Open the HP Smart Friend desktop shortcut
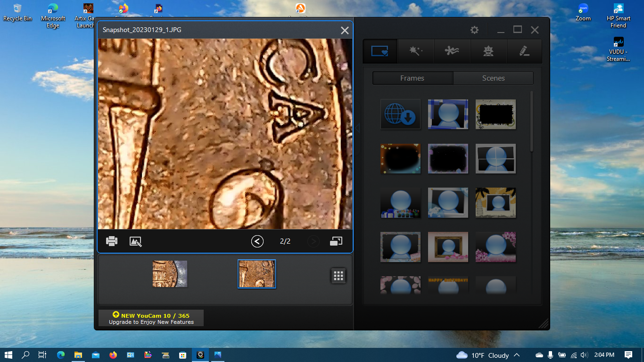The width and height of the screenshot is (644, 362). pyautogui.click(x=619, y=16)
